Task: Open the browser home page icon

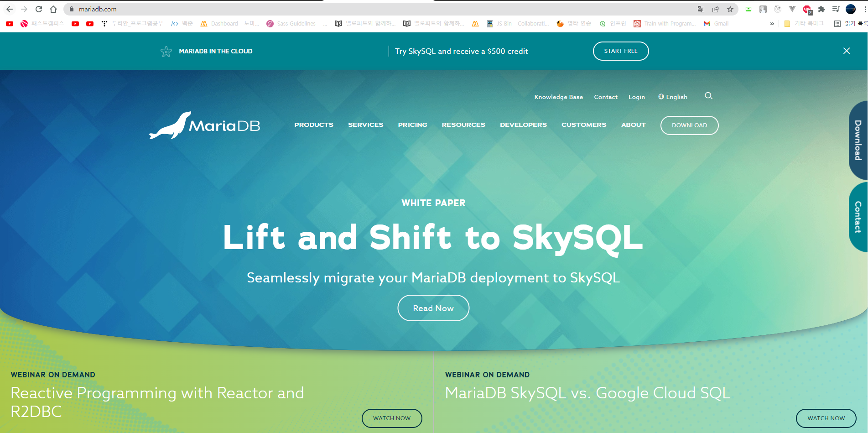Action: coord(53,9)
